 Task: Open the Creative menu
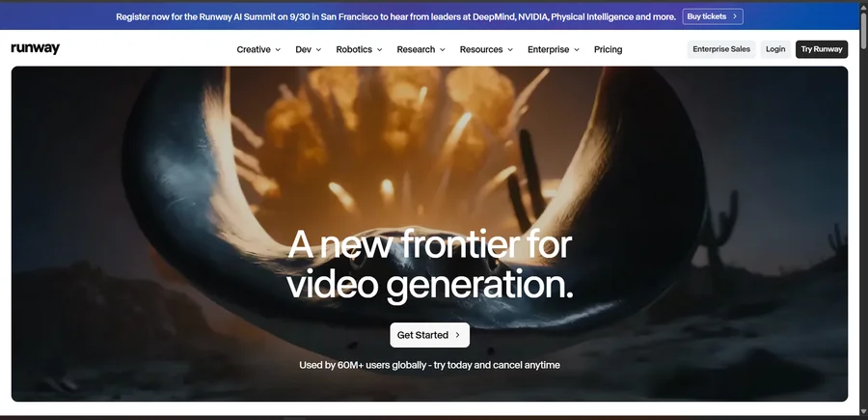click(x=258, y=49)
